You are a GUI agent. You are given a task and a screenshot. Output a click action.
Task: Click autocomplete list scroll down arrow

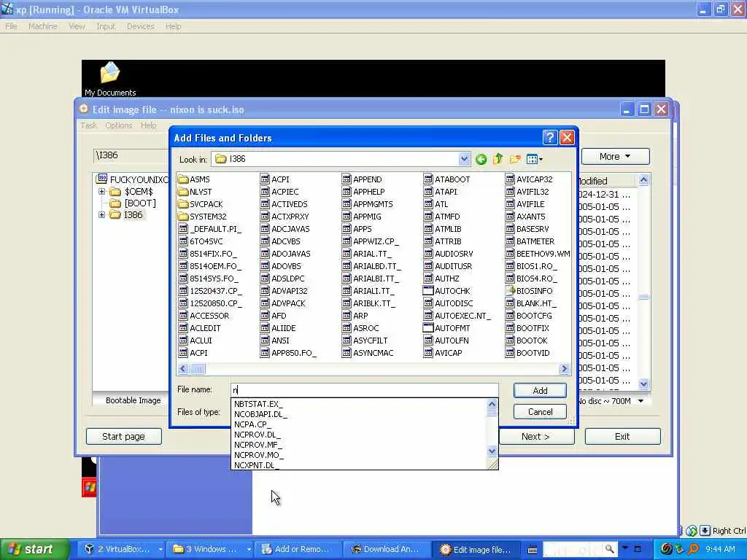(492, 451)
